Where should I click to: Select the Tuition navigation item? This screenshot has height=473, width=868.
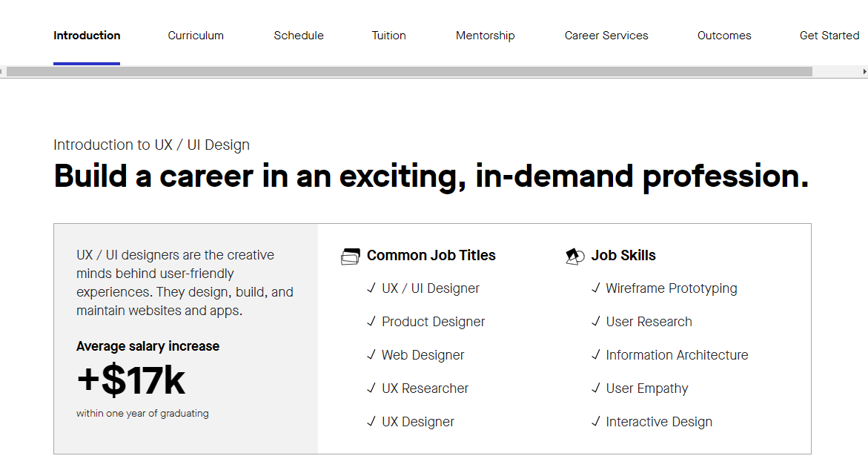pos(388,35)
